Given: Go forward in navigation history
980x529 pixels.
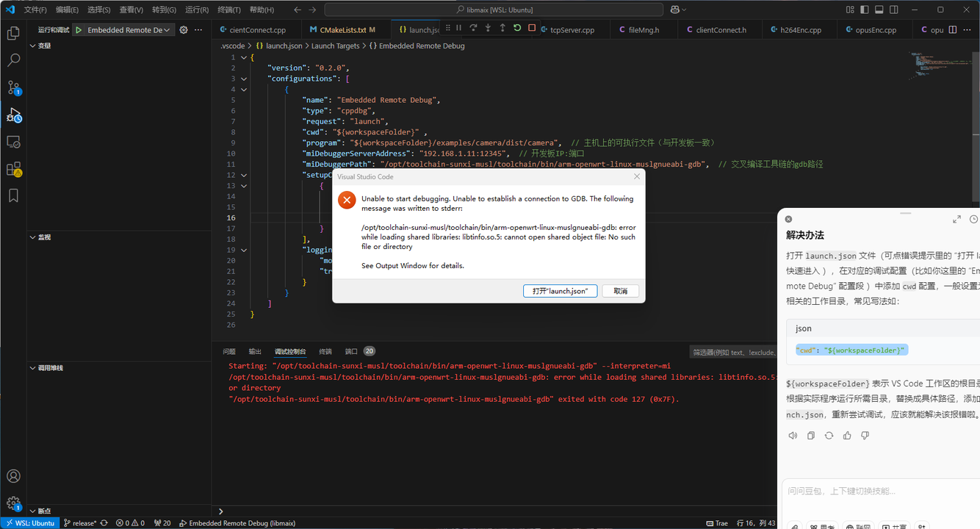Looking at the screenshot, I should pyautogui.click(x=312, y=10).
